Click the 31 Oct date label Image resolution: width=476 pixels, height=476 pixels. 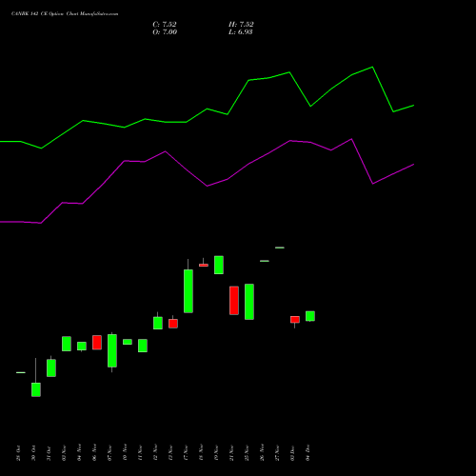tap(49, 453)
